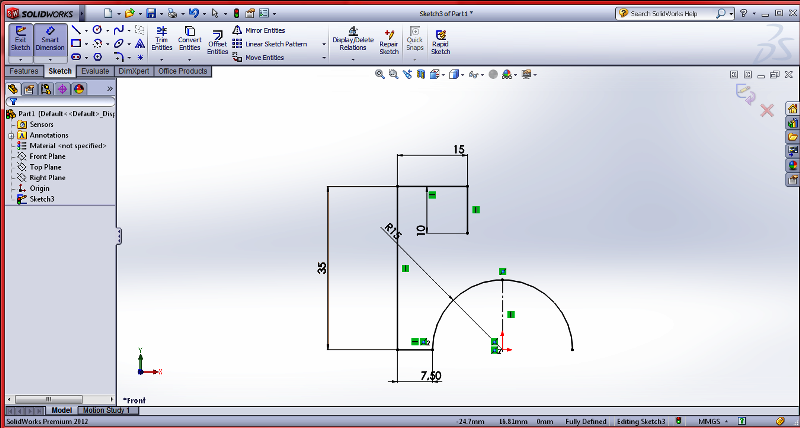Select the sketch Text tool
This screenshot has height=428, width=800.
click(140, 43)
